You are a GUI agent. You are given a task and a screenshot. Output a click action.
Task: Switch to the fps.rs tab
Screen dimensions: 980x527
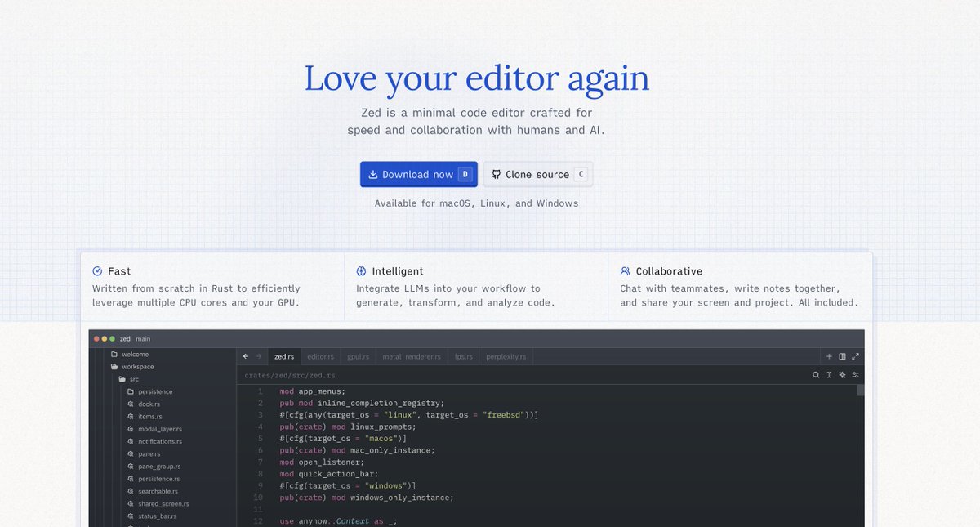coord(464,356)
